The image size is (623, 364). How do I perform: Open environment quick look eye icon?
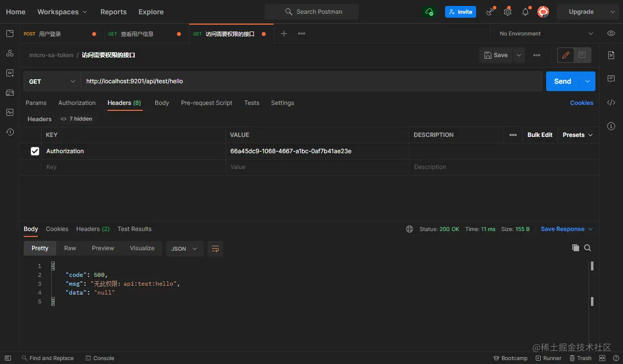[611, 33]
